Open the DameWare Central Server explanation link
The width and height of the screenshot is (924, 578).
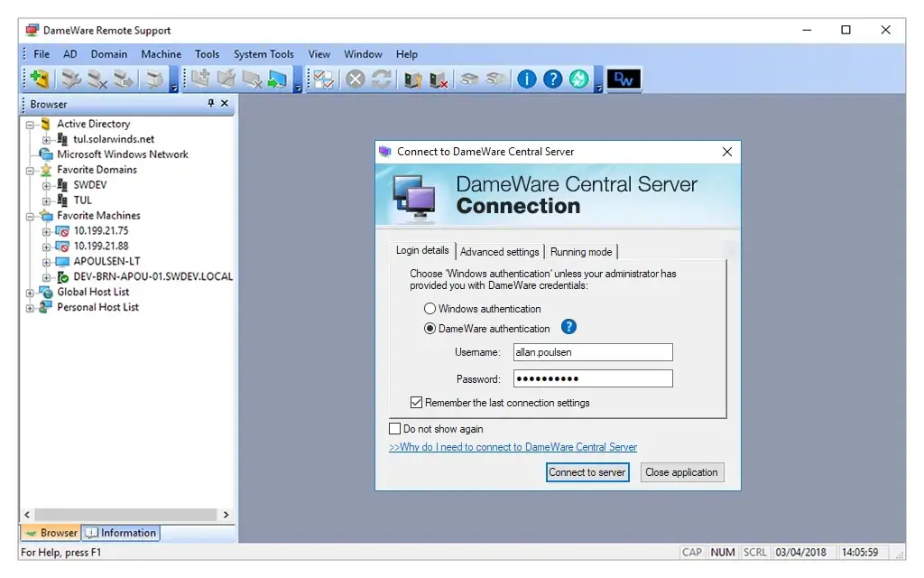(512, 446)
